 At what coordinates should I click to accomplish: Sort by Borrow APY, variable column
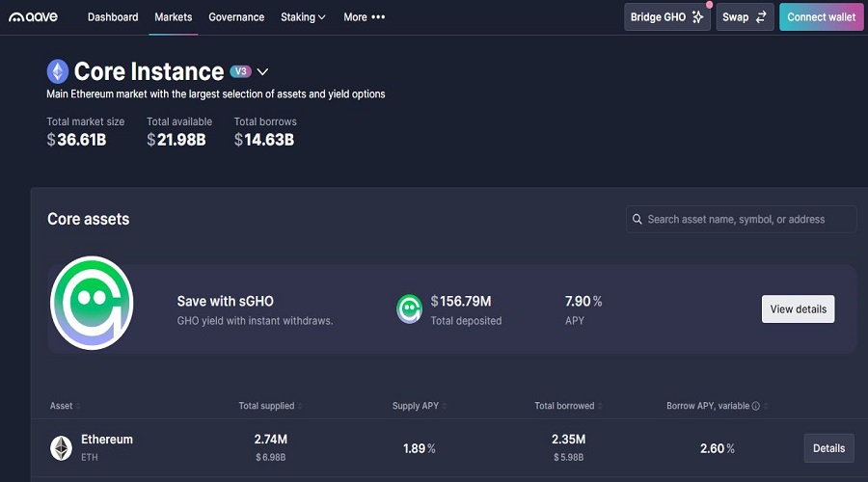coord(717,406)
